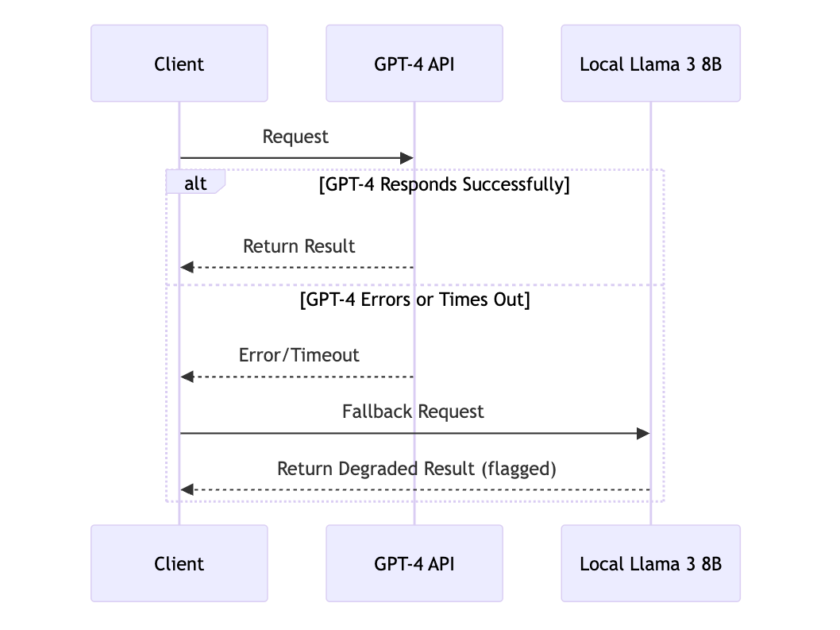The width and height of the screenshot is (840, 630).
Task: Select the 'Error/Timeout' message label
Action: (x=299, y=355)
